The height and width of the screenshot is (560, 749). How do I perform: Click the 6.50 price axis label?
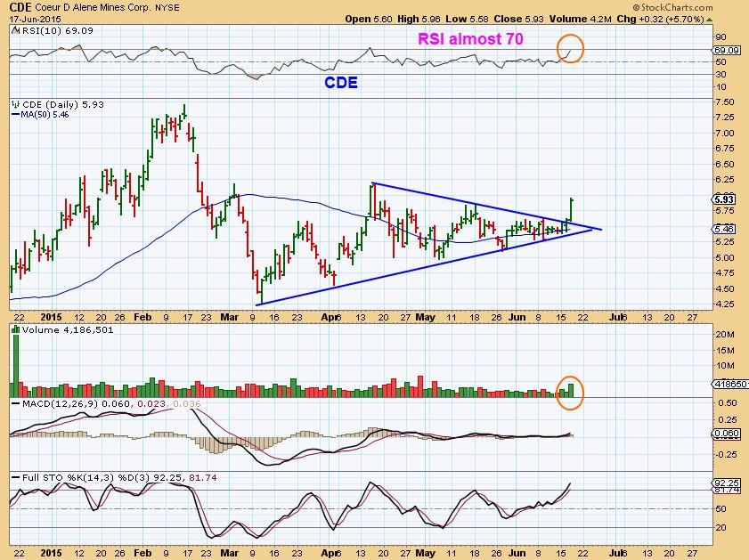coord(725,164)
